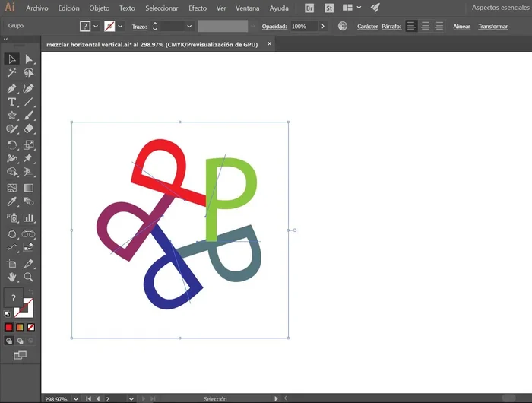
Task: Choose the Star shape tool
Action: click(x=12, y=116)
